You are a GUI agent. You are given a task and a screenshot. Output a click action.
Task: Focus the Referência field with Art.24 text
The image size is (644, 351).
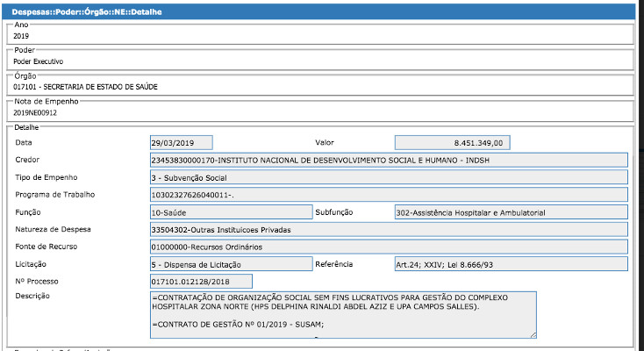tap(511, 264)
